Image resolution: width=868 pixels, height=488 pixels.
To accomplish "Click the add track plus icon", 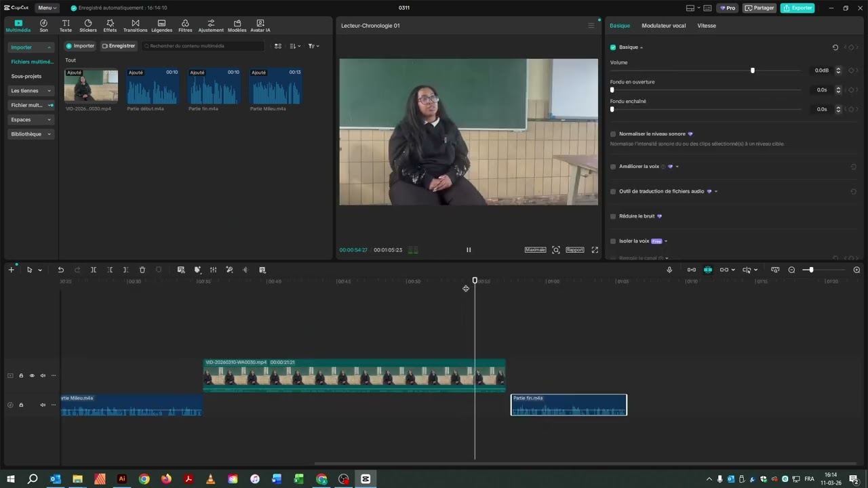I will (x=11, y=270).
